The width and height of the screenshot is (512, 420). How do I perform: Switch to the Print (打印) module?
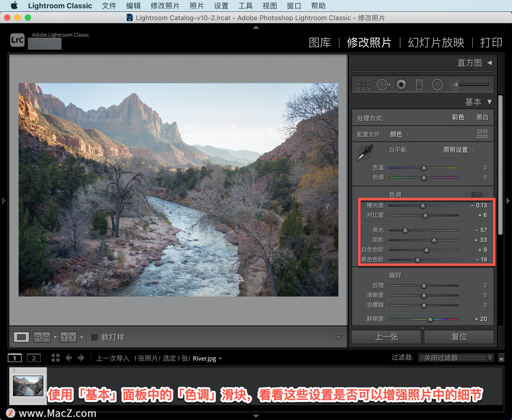[491, 42]
